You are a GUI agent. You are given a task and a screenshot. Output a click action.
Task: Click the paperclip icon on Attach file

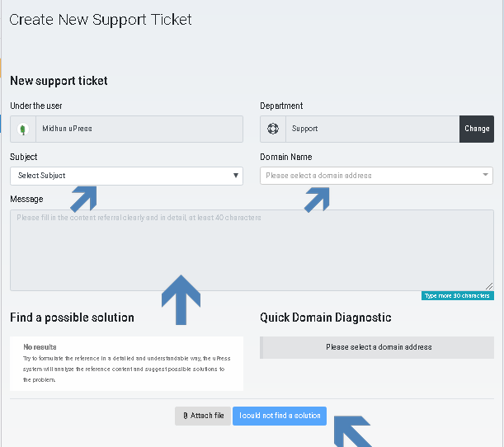point(186,416)
